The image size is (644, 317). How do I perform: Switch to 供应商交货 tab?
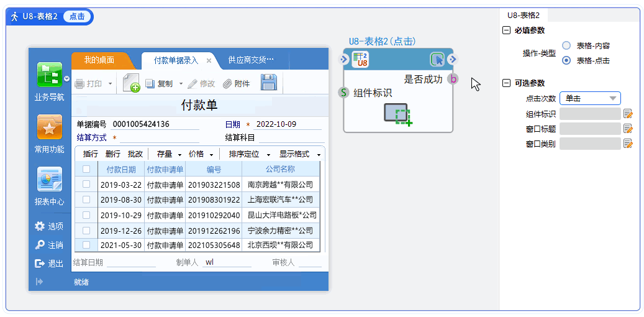pos(251,60)
